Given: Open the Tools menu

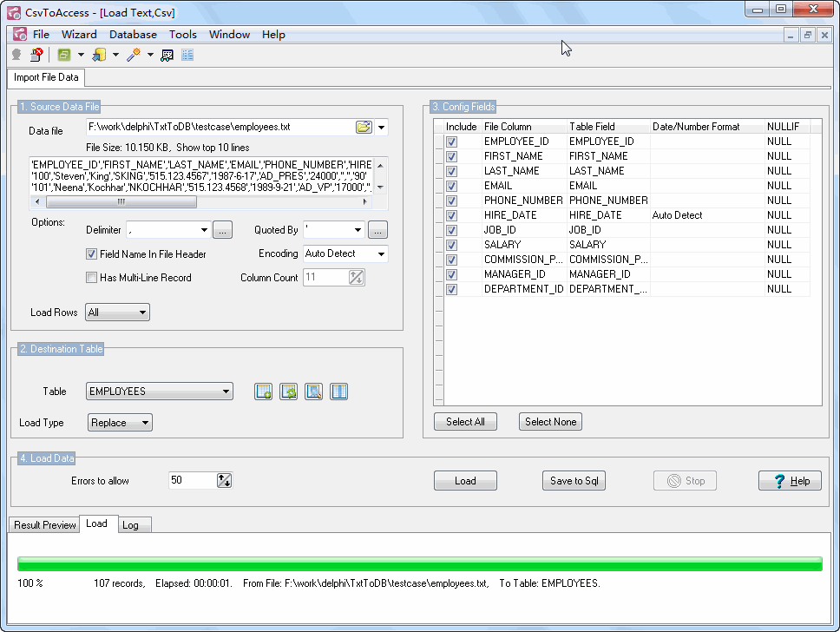Looking at the screenshot, I should (183, 35).
